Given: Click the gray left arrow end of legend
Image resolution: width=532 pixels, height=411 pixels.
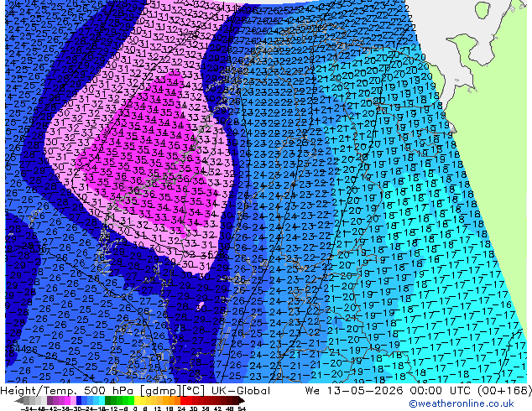Looking at the screenshot, I should click(x=19, y=400).
